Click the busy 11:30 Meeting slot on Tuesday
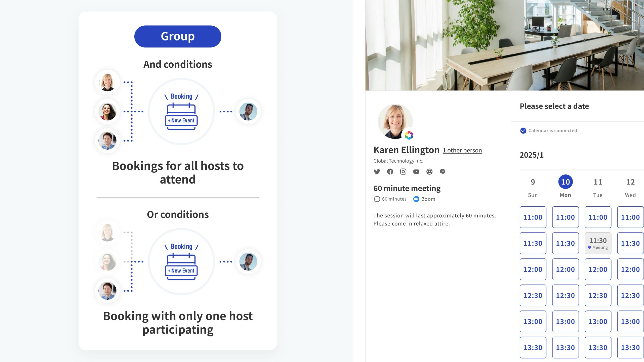The height and width of the screenshot is (362, 644). click(598, 243)
